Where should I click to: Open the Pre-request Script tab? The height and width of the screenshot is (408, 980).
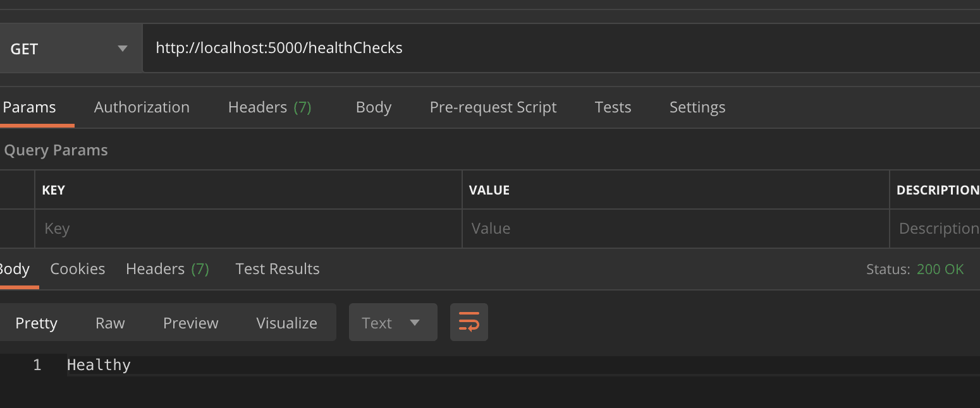(493, 107)
